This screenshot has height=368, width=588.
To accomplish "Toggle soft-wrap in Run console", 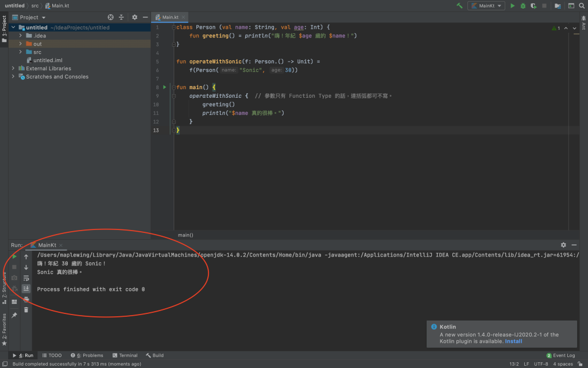I will [x=26, y=278].
